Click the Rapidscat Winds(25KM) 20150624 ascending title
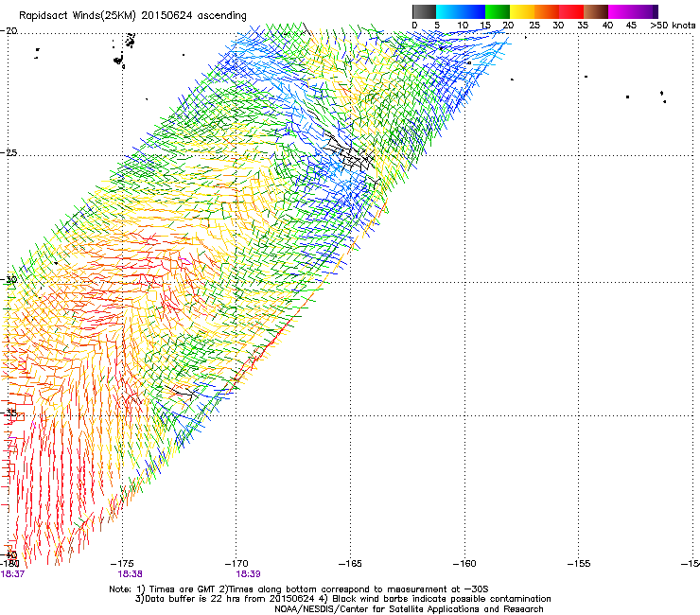Screen dimensions: 700x615 point(132,16)
